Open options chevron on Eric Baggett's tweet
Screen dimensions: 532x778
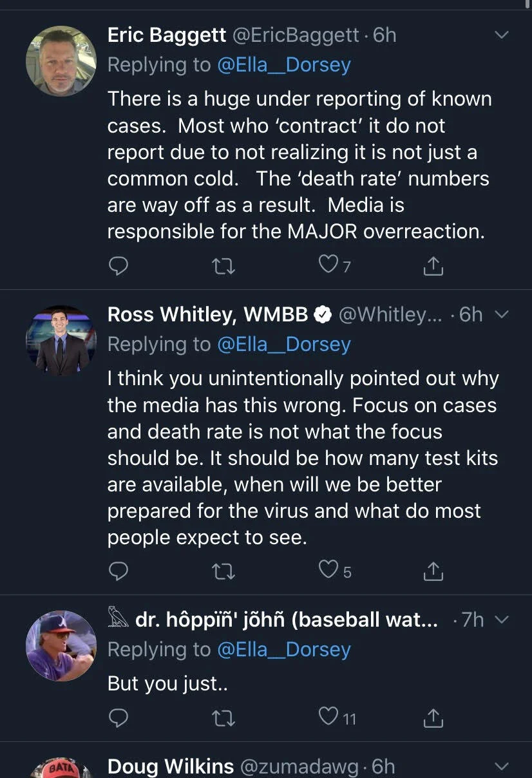(501, 35)
